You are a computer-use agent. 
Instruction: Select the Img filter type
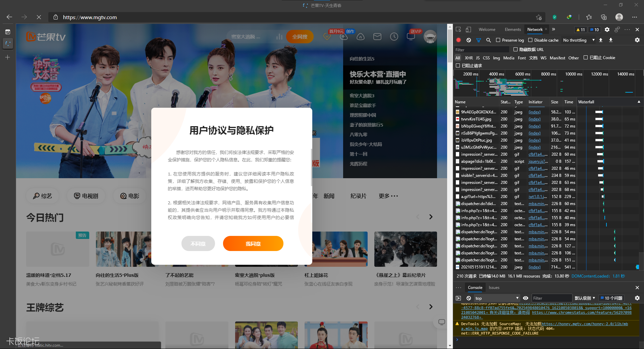click(x=496, y=58)
